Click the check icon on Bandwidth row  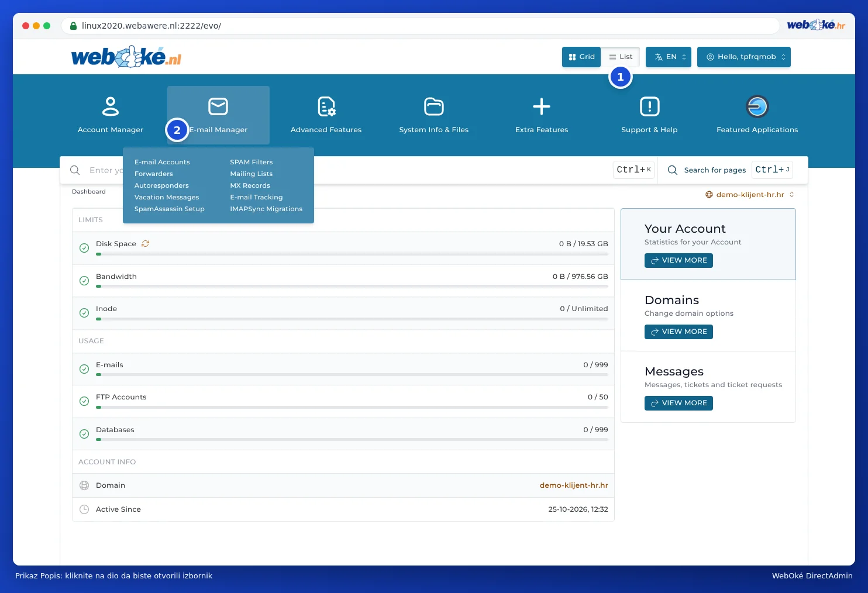point(84,281)
